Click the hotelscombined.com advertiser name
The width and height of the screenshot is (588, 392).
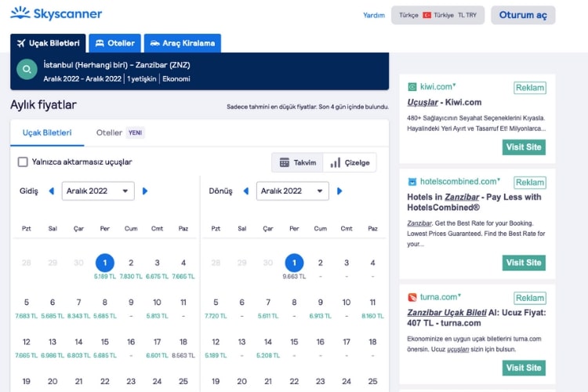(x=459, y=182)
